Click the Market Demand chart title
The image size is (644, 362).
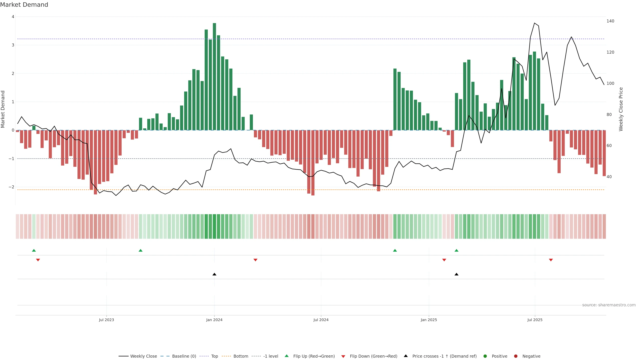[24, 5]
